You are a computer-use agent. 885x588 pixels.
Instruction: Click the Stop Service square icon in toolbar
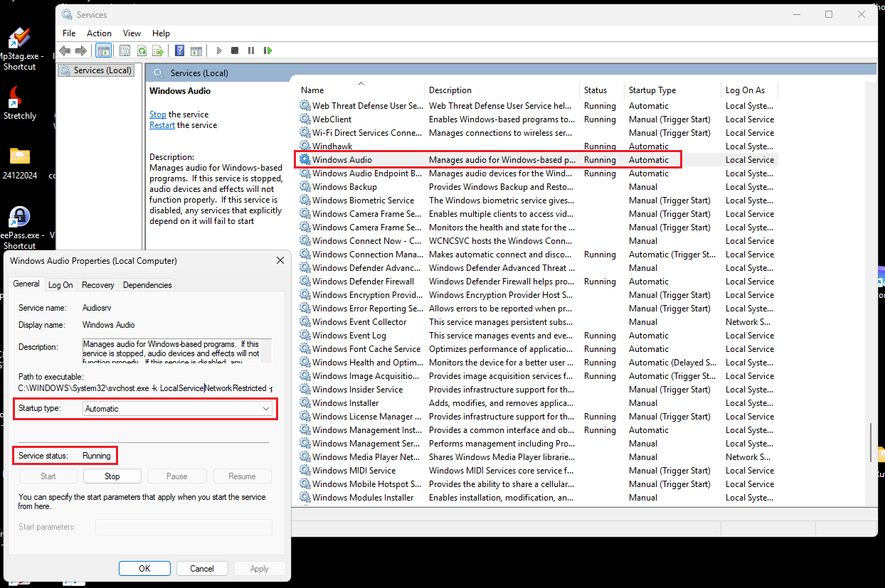[x=235, y=50]
